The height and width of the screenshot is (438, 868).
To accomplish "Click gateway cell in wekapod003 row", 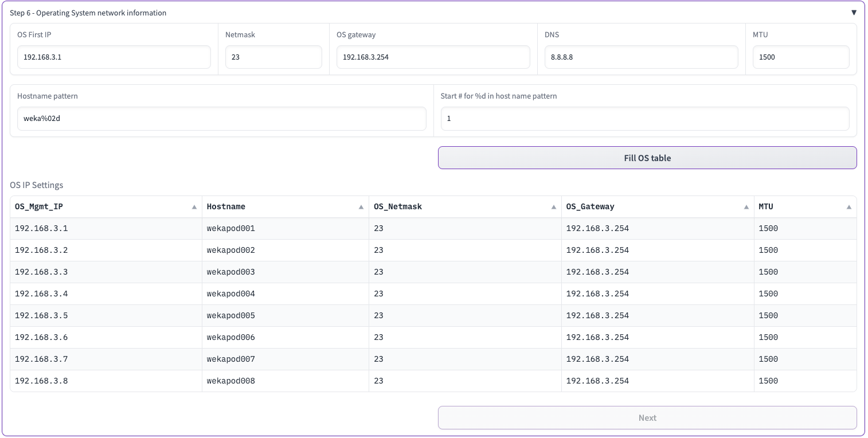I will click(x=597, y=272).
